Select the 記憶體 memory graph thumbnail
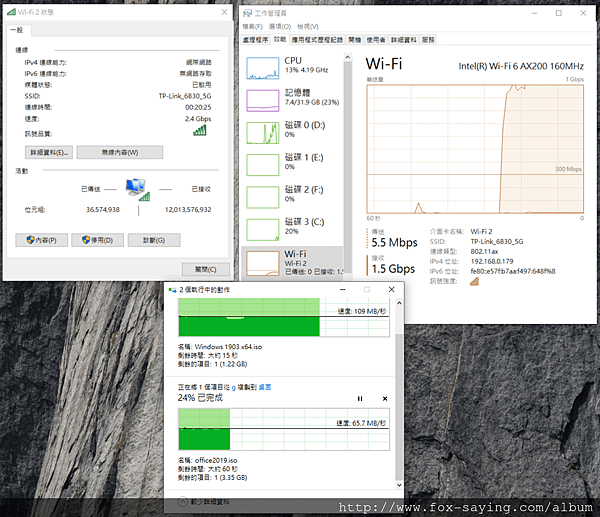Screen dimensions: 600x517 tap(262, 101)
